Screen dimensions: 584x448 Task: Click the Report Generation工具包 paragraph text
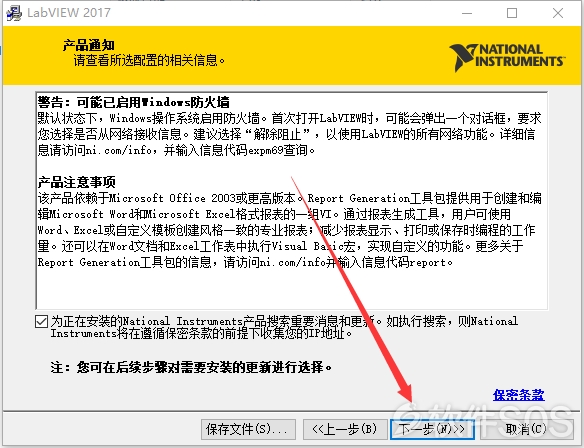pyautogui.click(x=289, y=230)
